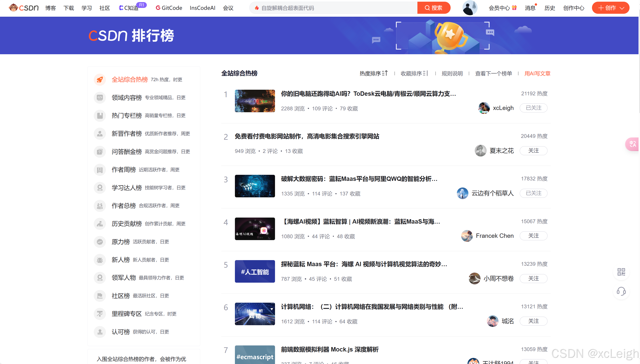
Task: Click the NEW badge icon beside 原力榜
Action: pyautogui.click(x=100, y=242)
